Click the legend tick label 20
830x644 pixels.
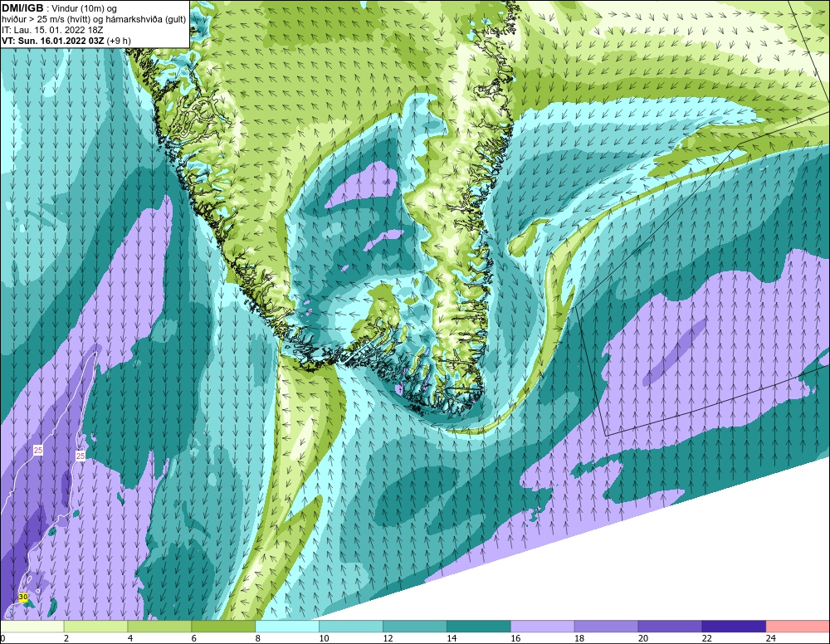643,638
